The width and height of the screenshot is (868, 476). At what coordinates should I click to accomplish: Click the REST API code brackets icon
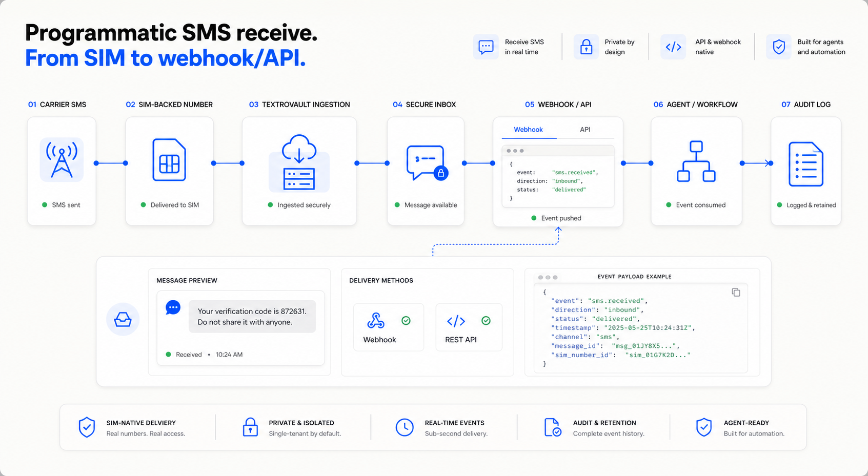pos(456,321)
